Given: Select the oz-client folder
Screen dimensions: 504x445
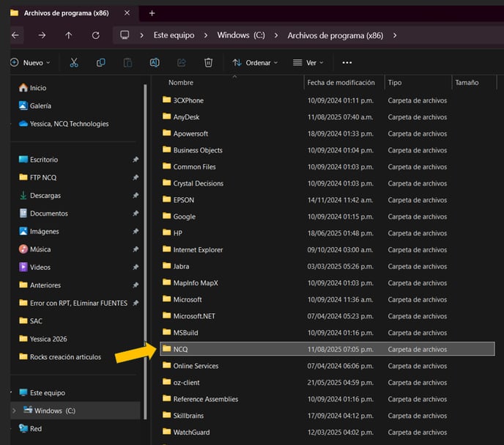Looking at the screenshot, I should (x=327, y=382).
